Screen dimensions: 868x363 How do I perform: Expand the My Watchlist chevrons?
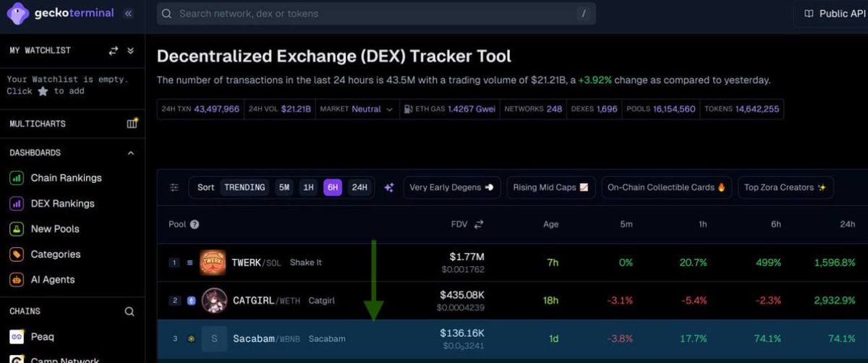tap(131, 51)
